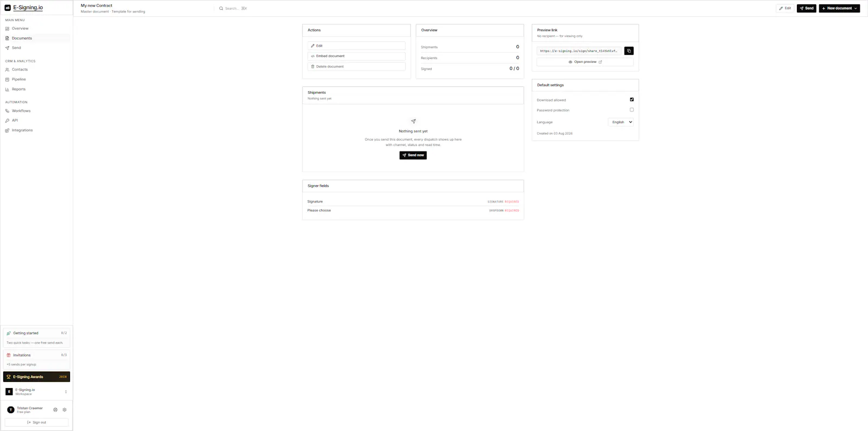
Task: Open the E-Signing.io workspace switcher
Action: coord(36,391)
